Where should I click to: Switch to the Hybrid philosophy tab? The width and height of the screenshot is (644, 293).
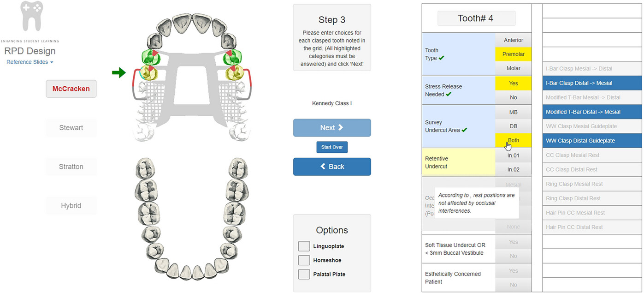point(71,206)
